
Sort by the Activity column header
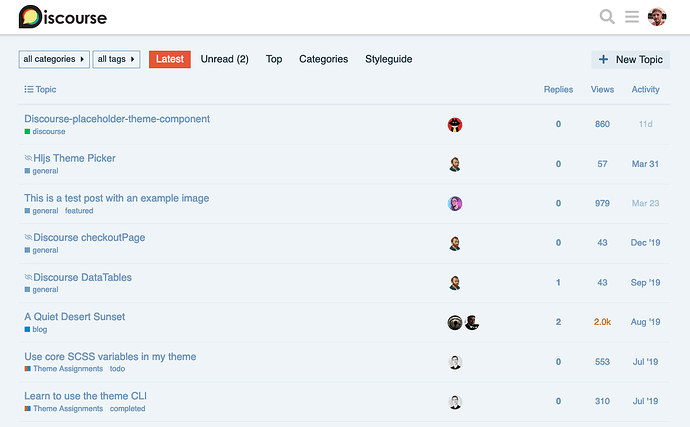(x=645, y=89)
